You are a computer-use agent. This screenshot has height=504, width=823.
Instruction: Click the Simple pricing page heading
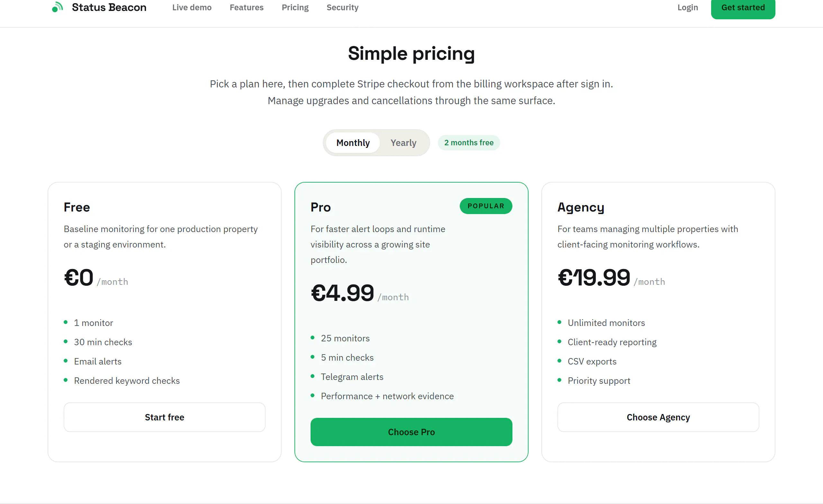click(x=411, y=54)
